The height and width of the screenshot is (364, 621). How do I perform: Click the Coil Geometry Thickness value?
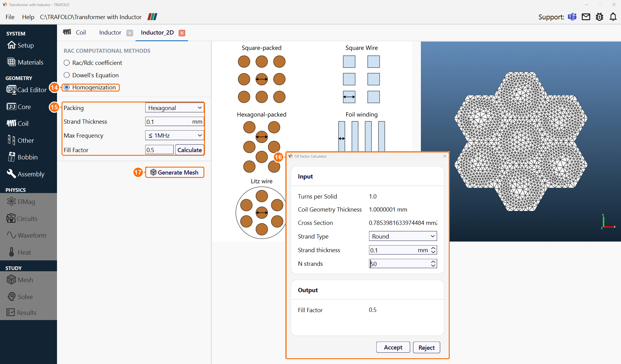click(x=388, y=209)
